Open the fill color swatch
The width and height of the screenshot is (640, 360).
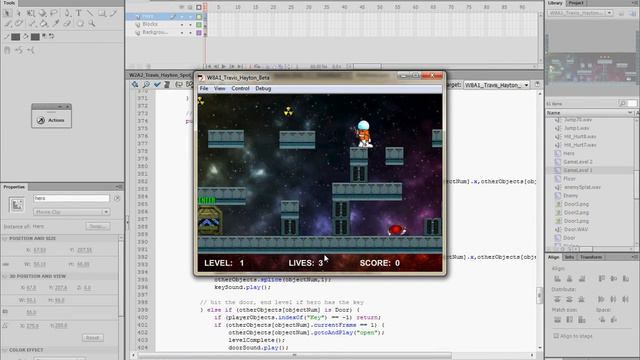pyautogui.click(x=35, y=37)
